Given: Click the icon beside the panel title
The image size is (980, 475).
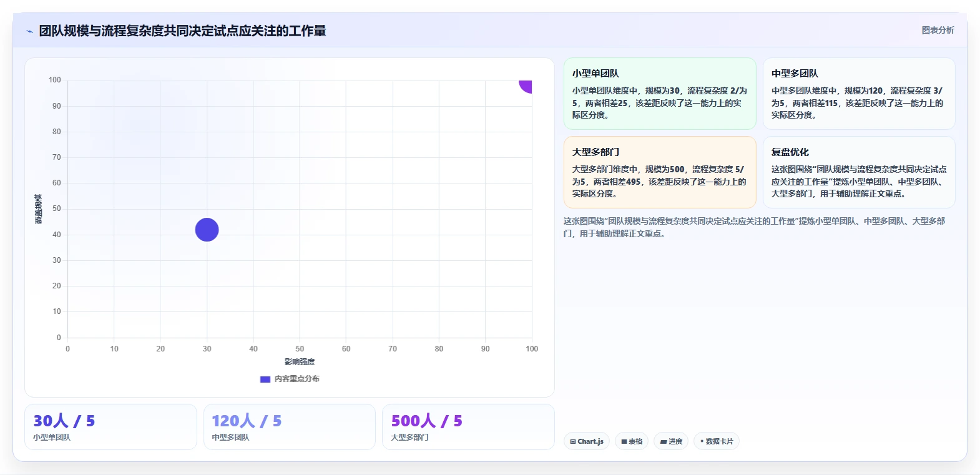Looking at the screenshot, I should coord(29,31).
